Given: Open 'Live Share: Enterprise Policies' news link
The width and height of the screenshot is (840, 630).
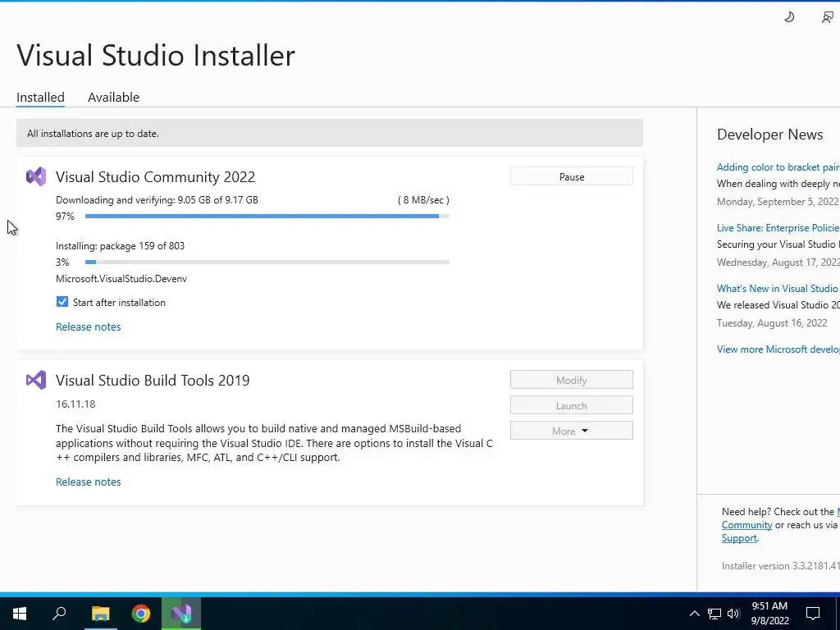Looking at the screenshot, I should pyautogui.click(x=778, y=228).
